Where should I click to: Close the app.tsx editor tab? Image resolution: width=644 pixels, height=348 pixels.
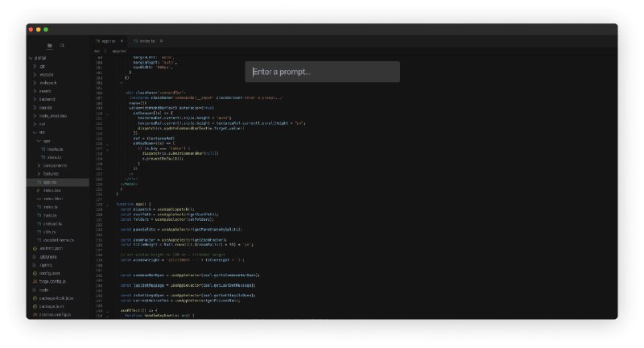(122, 40)
